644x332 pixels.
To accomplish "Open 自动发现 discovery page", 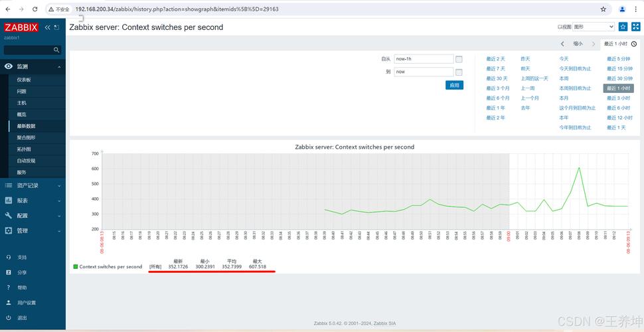I will click(26, 161).
